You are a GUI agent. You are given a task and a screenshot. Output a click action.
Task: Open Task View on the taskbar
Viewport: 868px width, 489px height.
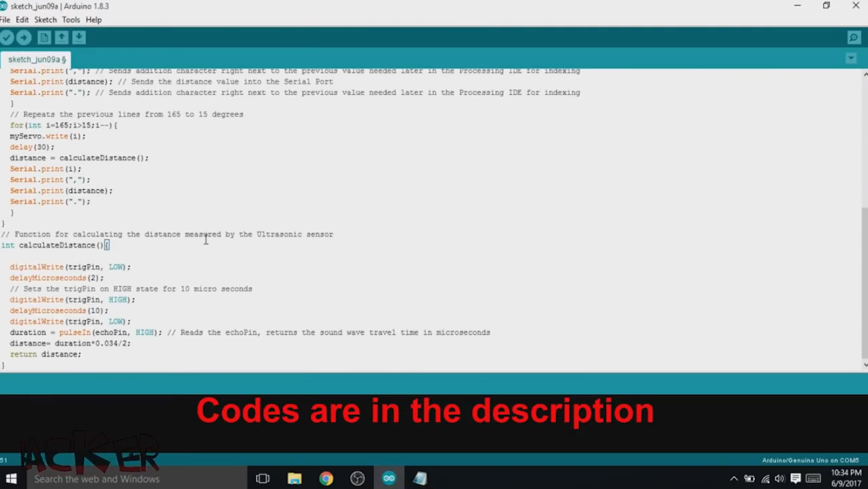point(263,478)
